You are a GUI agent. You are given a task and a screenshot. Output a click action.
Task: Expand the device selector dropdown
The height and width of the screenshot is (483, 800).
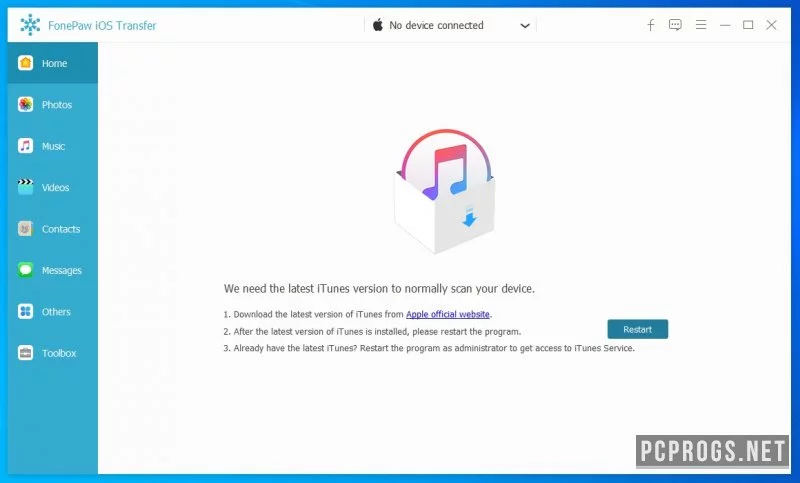524,26
